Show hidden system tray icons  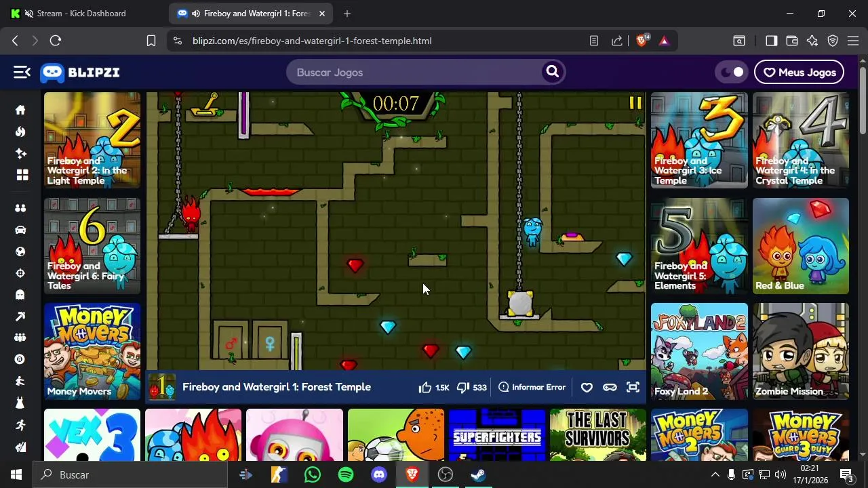click(715, 474)
